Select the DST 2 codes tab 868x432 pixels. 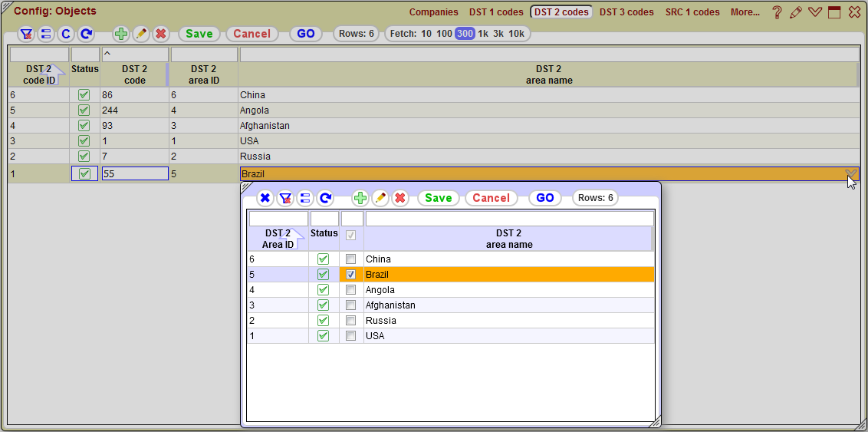(561, 12)
